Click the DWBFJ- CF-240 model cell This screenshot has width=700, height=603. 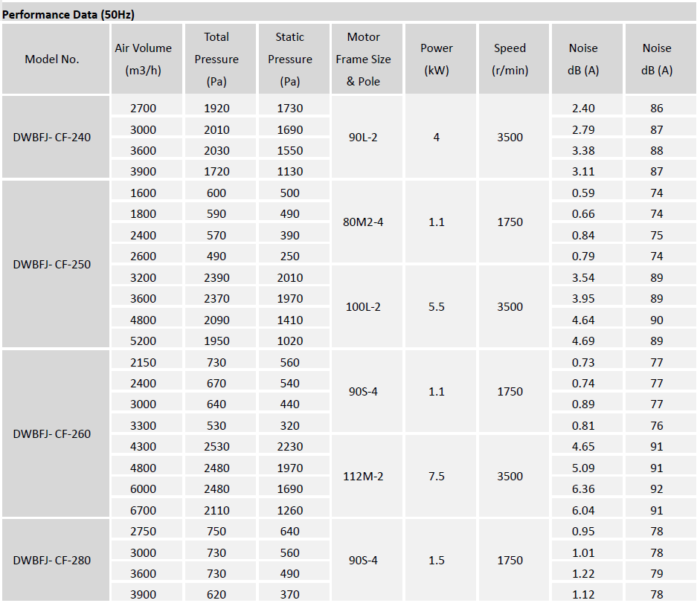(x=52, y=137)
